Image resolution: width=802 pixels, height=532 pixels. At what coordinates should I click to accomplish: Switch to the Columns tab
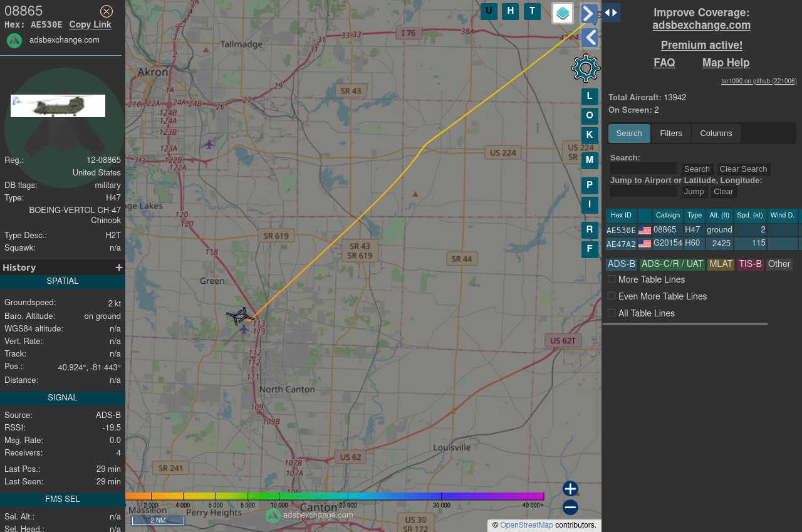coord(716,133)
